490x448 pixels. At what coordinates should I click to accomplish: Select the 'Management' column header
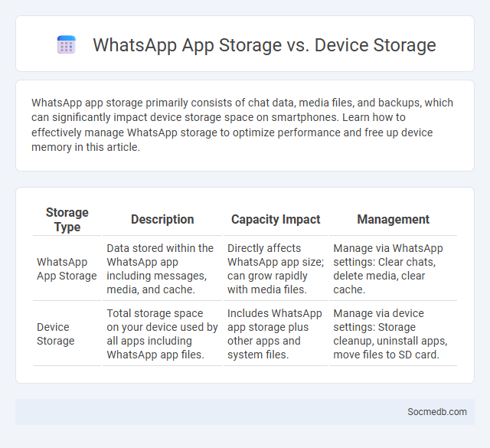(x=393, y=220)
